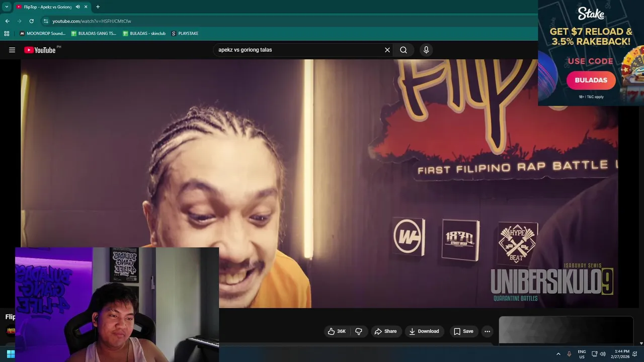Open the browser apps grid shortcut
The height and width of the screenshot is (362, 644).
tap(7, 34)
